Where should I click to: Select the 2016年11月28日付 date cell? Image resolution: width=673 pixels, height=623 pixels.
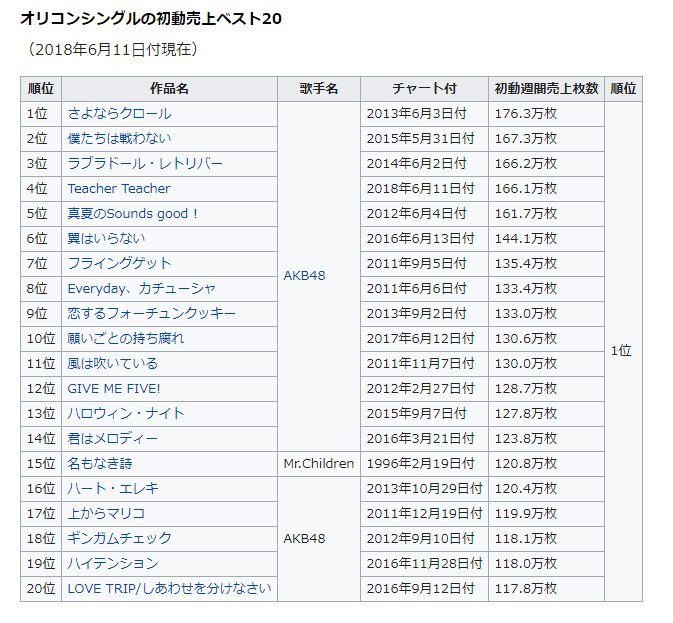click(x=424, y=563)
